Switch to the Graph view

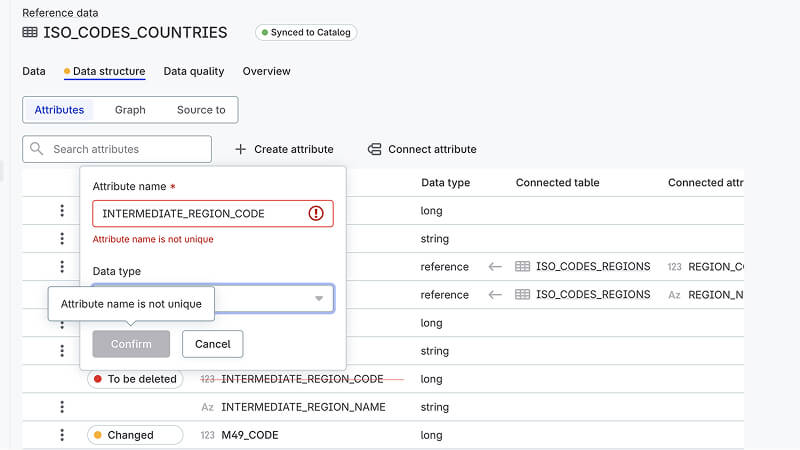130,110
